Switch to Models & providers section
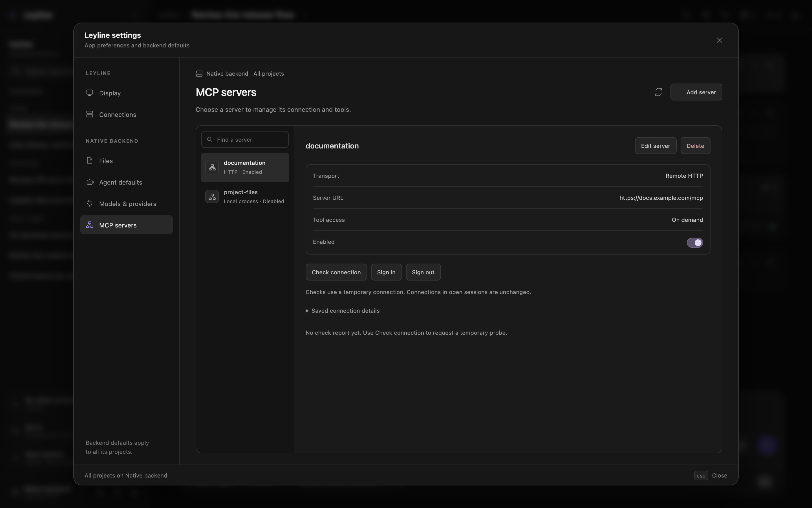The width and height of the screenshot is (812, 508). click(127, 204)
